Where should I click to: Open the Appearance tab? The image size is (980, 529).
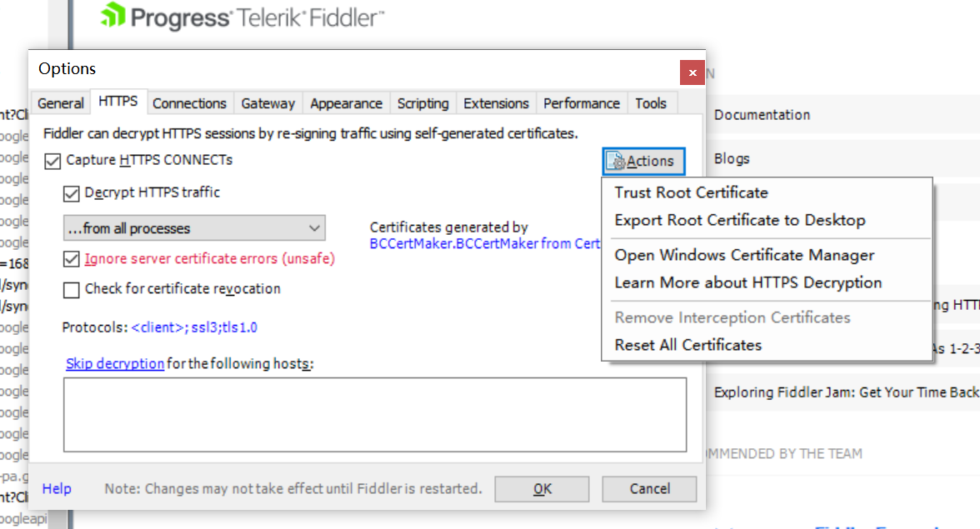(346, 103)
